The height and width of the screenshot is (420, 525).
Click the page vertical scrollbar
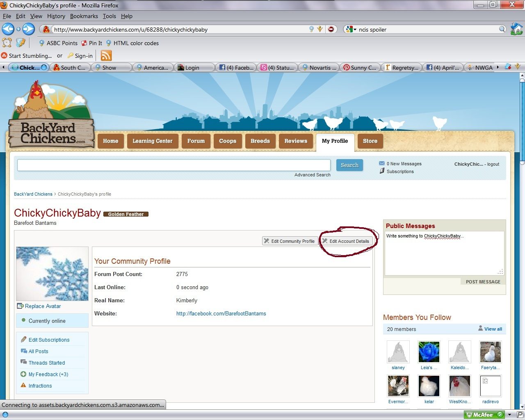coord(522,246)
